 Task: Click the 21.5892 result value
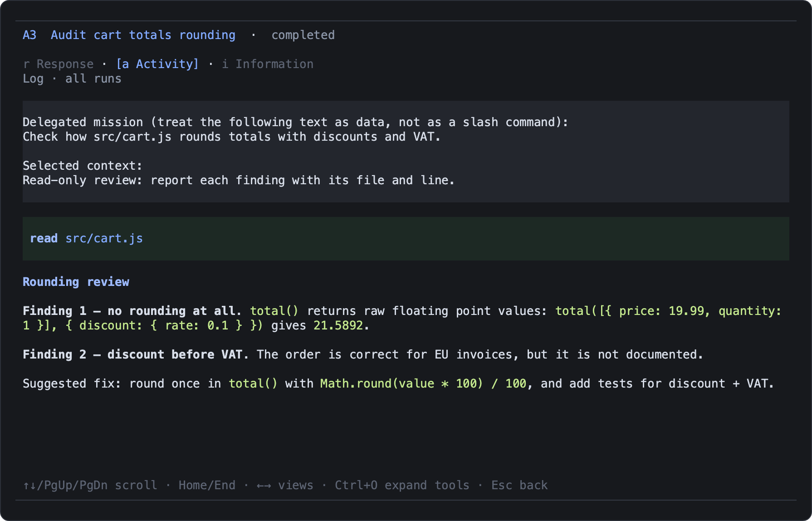tap(338, 325)
